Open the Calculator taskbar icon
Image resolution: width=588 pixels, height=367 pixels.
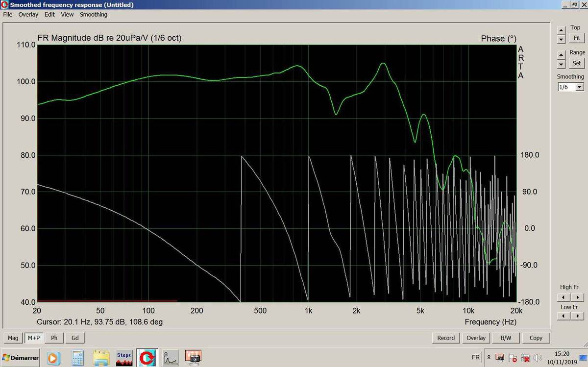(77, 358)
